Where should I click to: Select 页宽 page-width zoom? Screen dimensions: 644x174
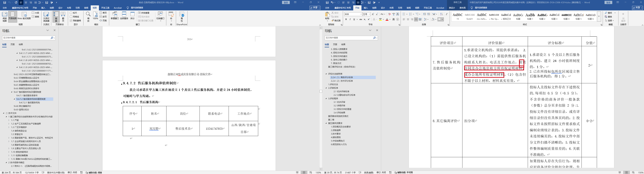click(103, 20)
